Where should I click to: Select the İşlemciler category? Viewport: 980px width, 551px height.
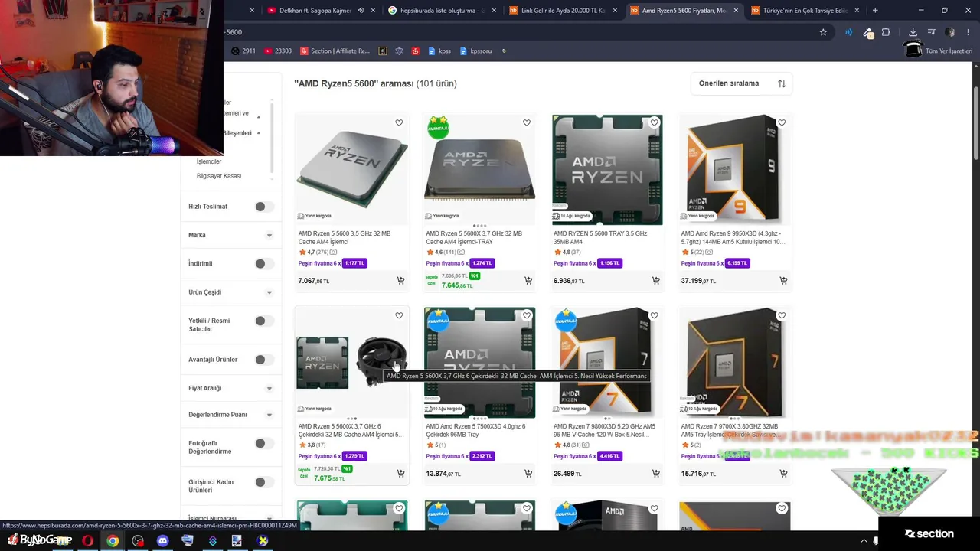coord(209,162)
